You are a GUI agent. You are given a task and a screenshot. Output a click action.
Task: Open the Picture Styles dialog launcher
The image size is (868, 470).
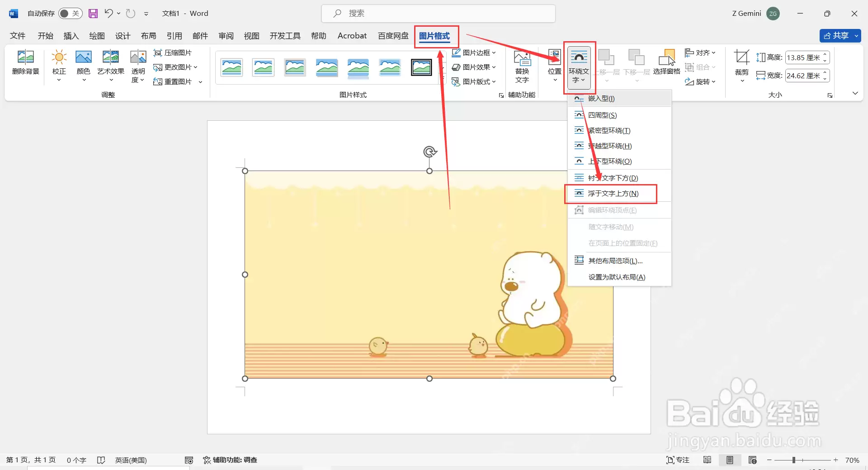coord(501,95)
